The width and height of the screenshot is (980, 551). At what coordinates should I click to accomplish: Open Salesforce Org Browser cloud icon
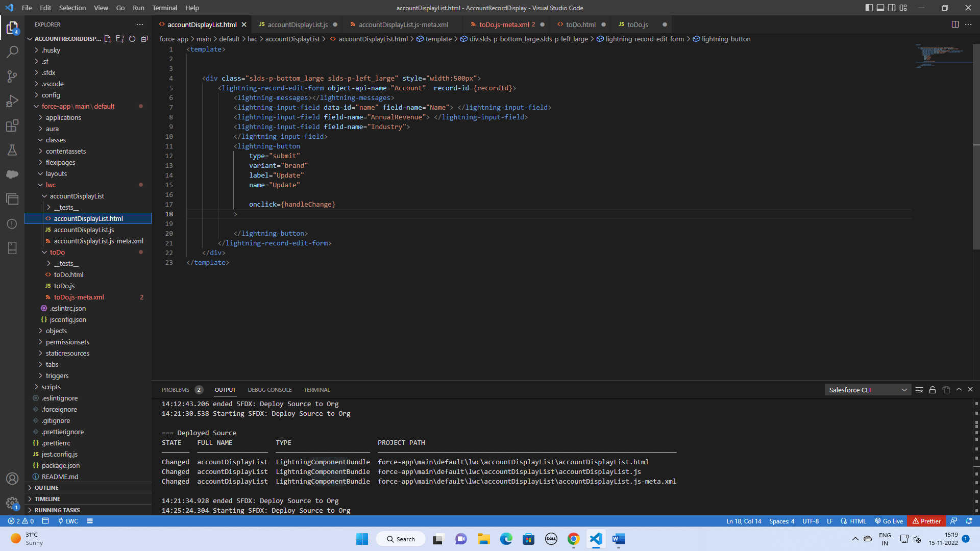[12, 174]
